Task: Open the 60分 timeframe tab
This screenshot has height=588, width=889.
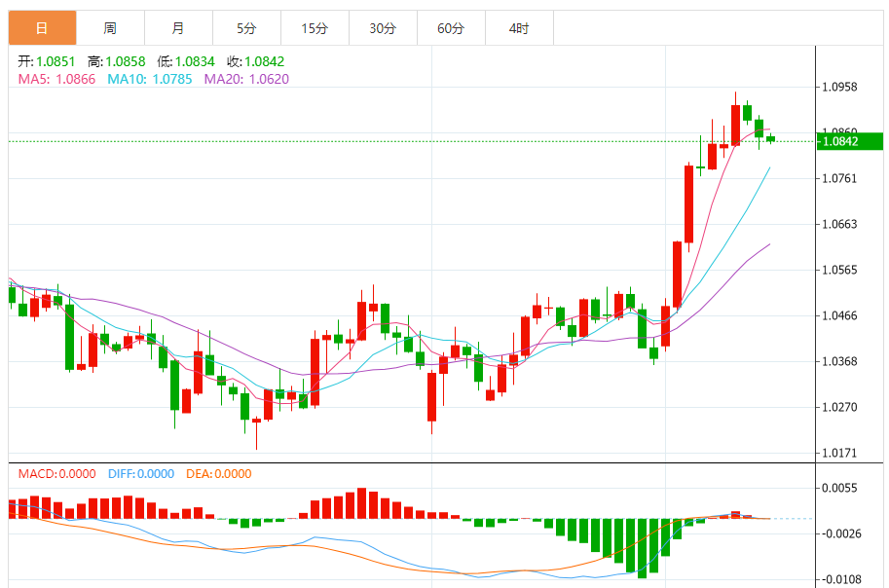Action: 451,28
